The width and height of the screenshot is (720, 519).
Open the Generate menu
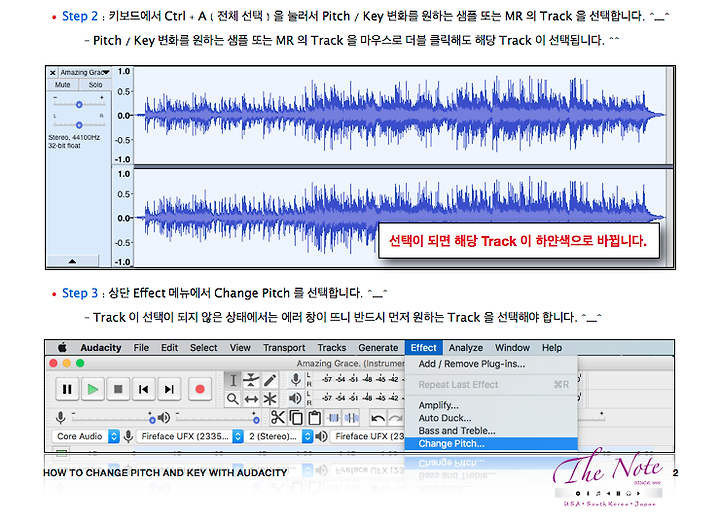pyautogui.click(x=378, y=348)
